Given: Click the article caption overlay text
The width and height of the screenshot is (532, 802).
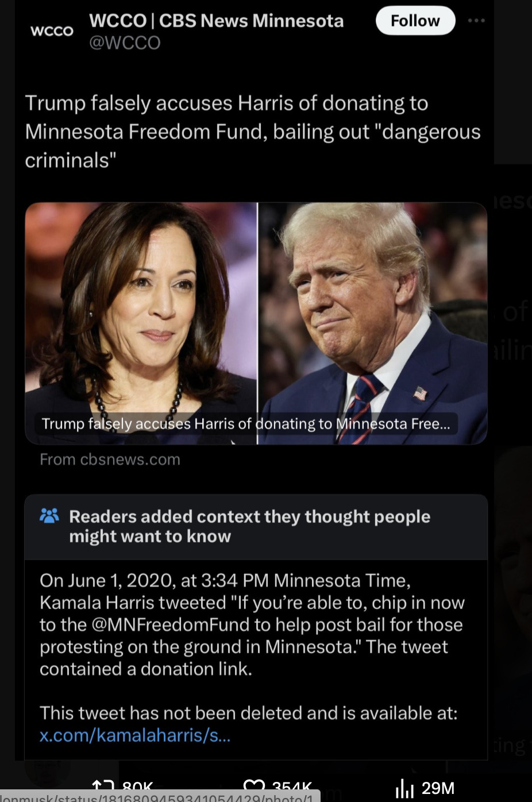Looking at the screenshot, I should (x=246, y=424).
